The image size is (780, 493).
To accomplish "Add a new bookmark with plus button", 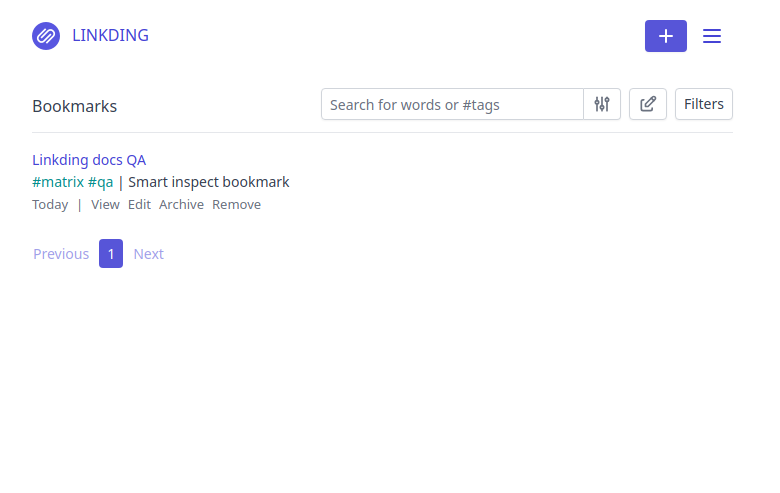I will (x=666, y=36).
